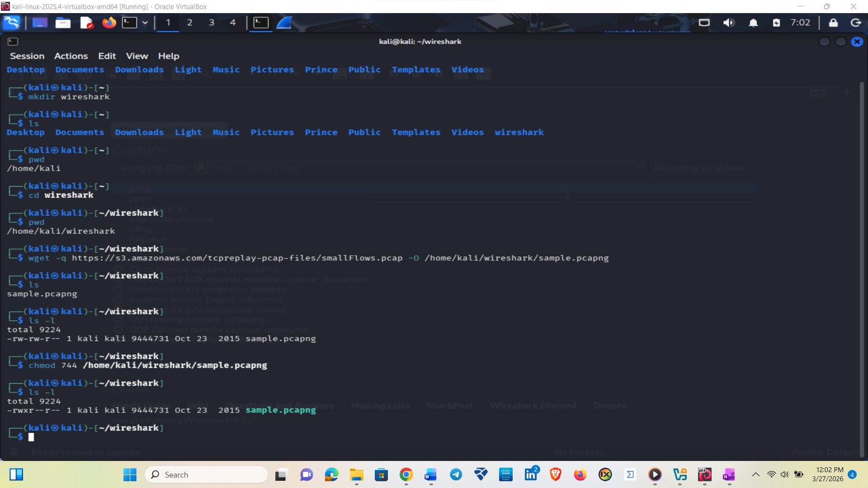
Task: Click the Wireshark shark fin taskbar icon
Action: (284, 23)
